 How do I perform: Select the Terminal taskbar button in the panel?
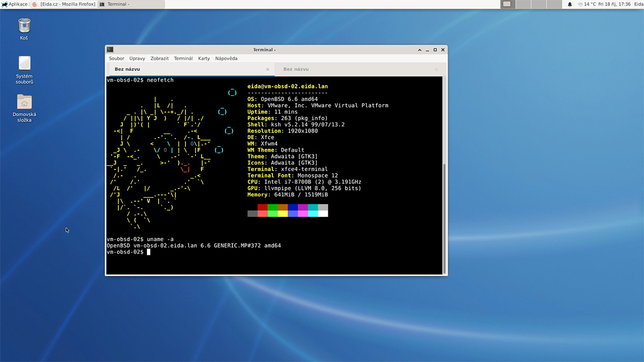click(131, 4)
